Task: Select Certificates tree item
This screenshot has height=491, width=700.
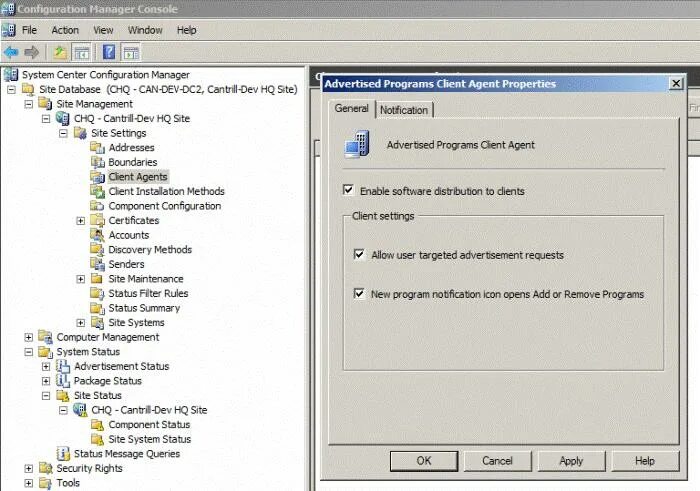Action: pos(134,221)
